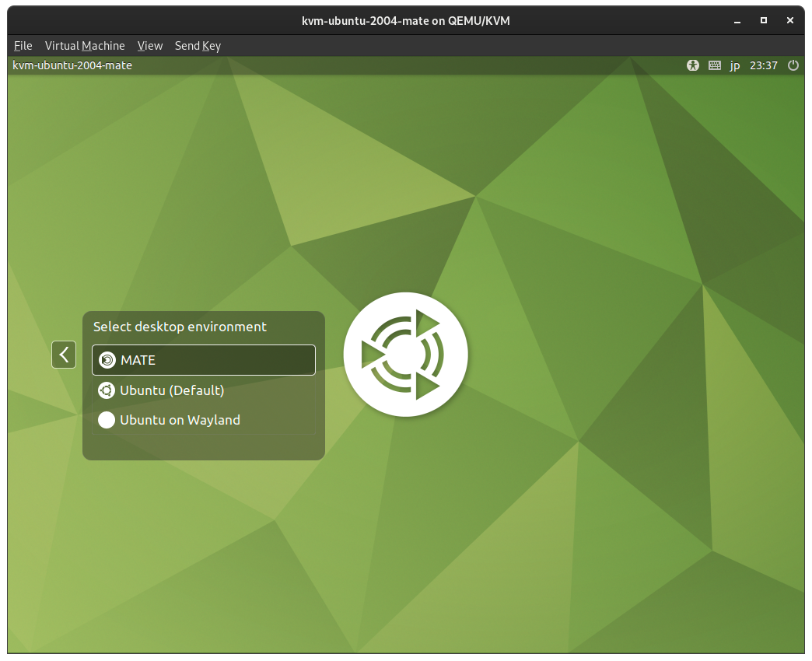This screenshot has height=661, width=812.
Task: Click the large Ubuntu MATE logo
Action: [x=405, y=355]
